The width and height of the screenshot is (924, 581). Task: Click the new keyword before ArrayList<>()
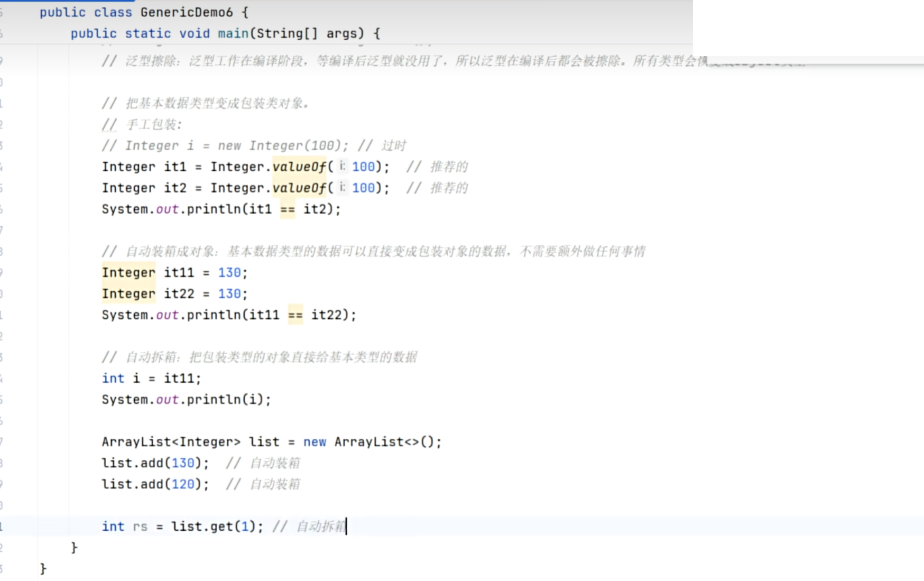pyautogui.click(x=315, y=442)
